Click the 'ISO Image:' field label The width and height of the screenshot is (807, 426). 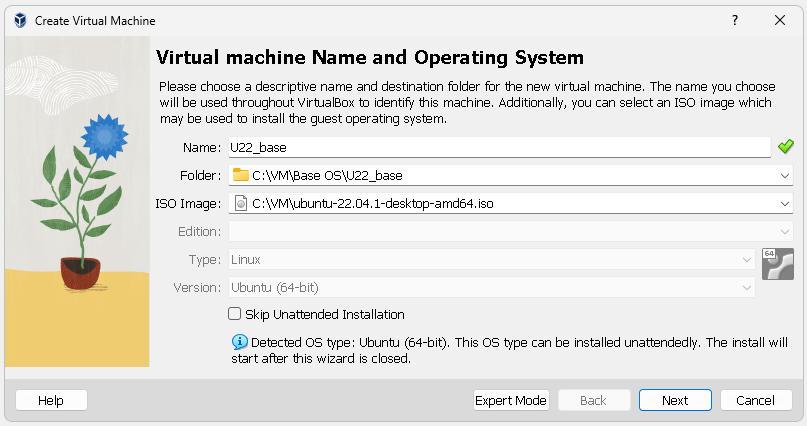(x=188, y=204)
